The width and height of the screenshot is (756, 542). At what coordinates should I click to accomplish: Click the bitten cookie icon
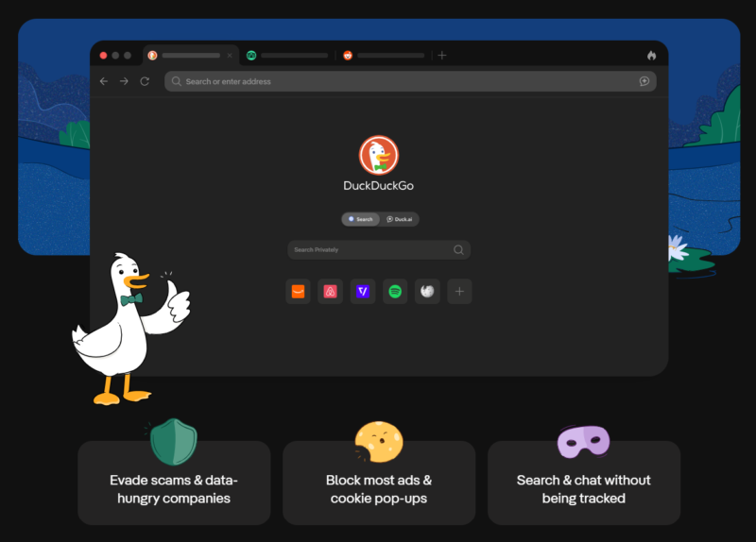point(379,442)
